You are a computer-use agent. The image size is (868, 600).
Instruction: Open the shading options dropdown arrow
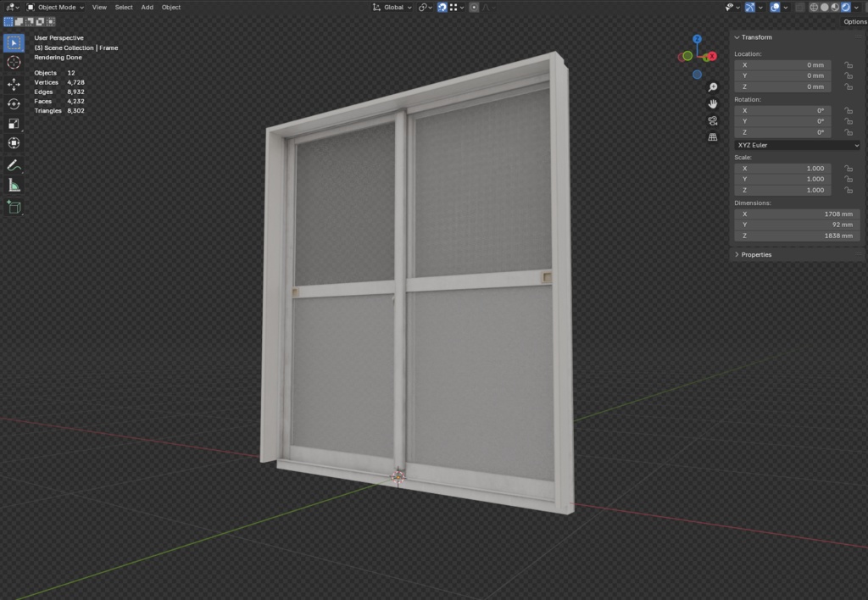tap(857, 7)
